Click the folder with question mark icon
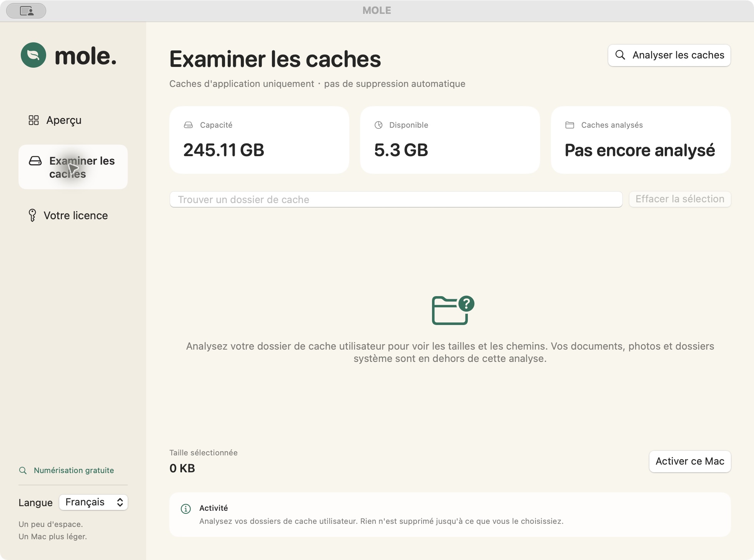 pos(453,310)
